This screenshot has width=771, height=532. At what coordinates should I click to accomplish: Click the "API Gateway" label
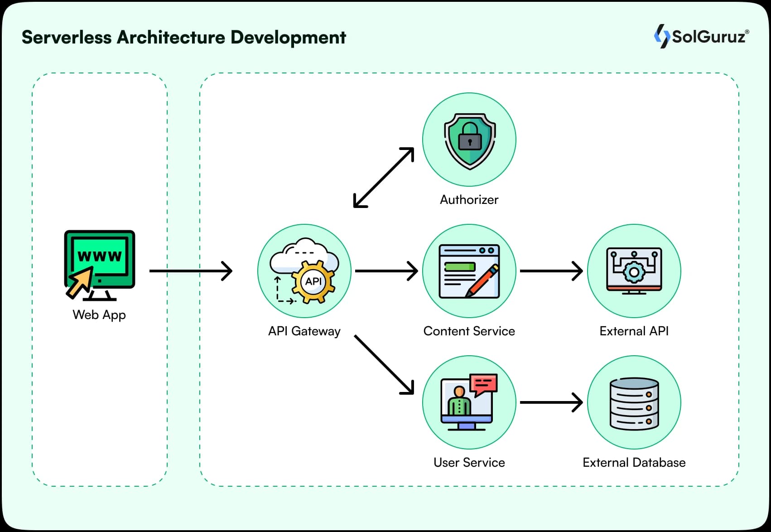[304, 331]
